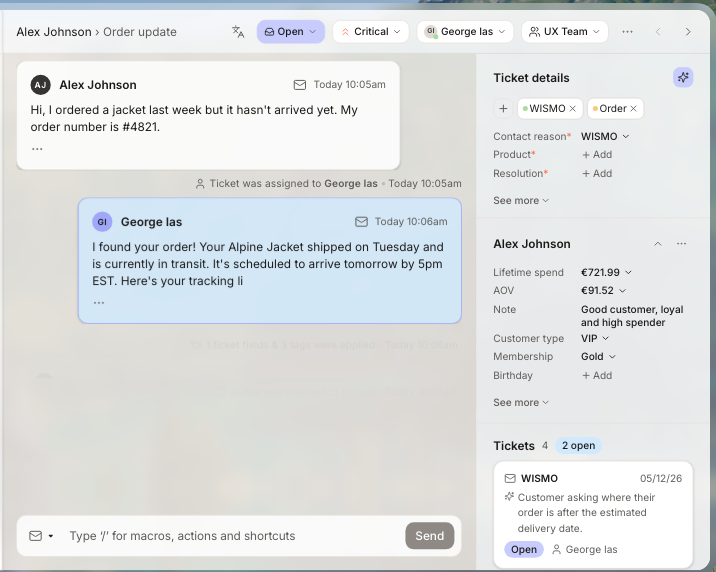This screenshot has width=716, height=572.
Task: Go to the previous ticket arrow
Action: click(x=658, y=31)
